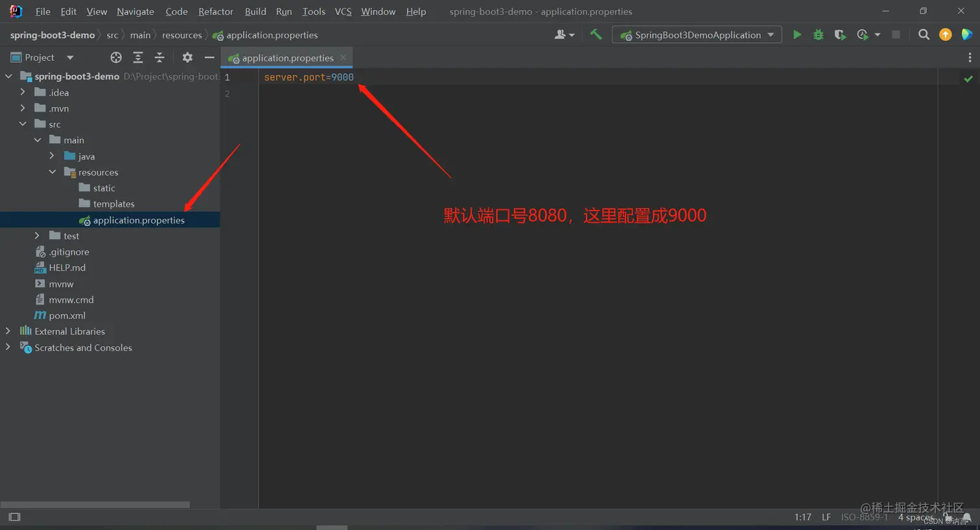Open the profiler run icon
Screen dimensions: 980x530
[x=863, y=35]
